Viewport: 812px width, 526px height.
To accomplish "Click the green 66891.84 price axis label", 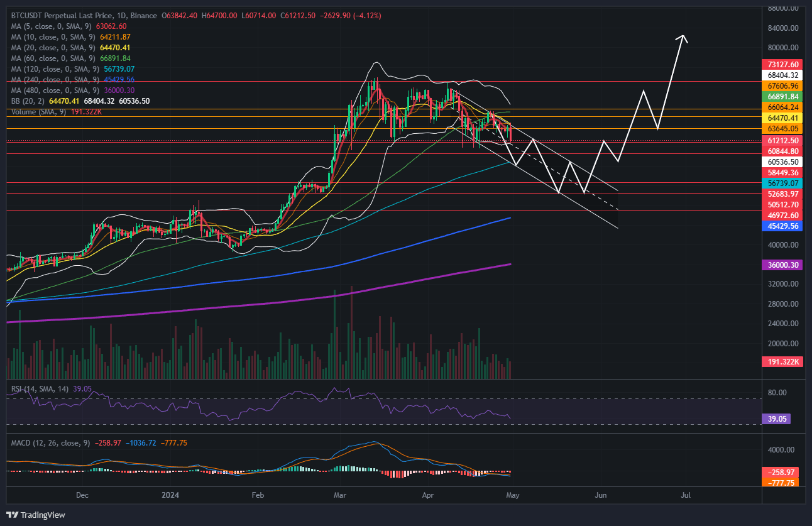I will (782, 96).
